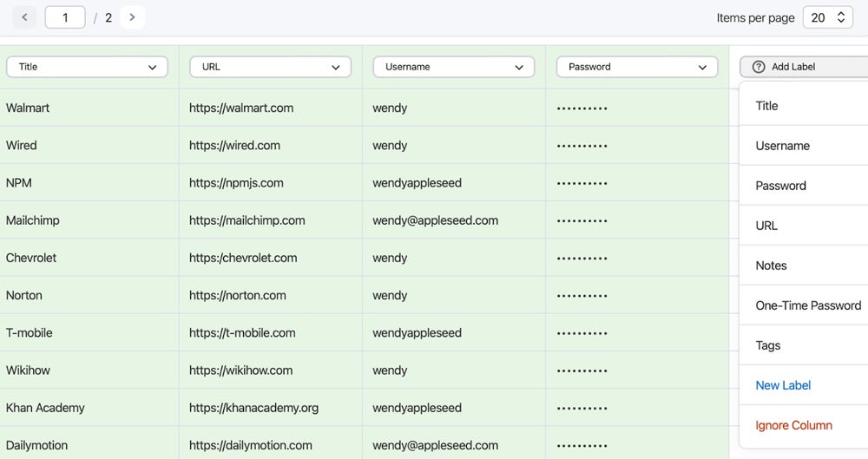Select Username in the label menu
This screenshot has height=459, width=868.
782,146
